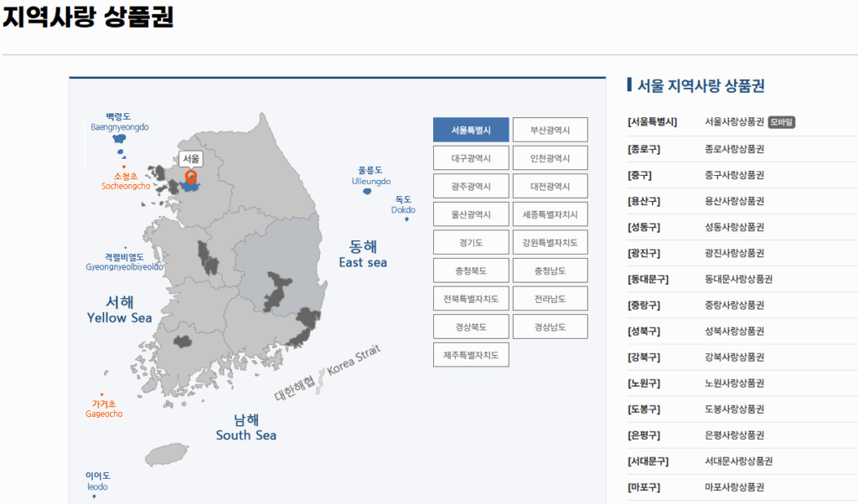Open the 전북특별자치도 region button
Screen dimensions: 858x504
471,299
